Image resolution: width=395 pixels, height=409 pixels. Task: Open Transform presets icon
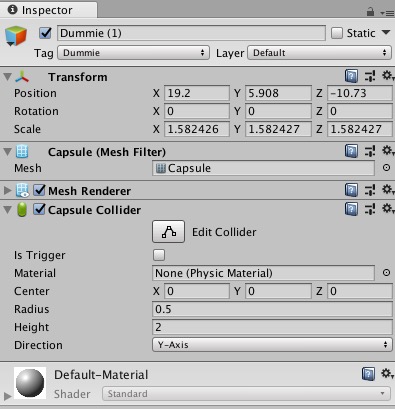pos(370,76)
